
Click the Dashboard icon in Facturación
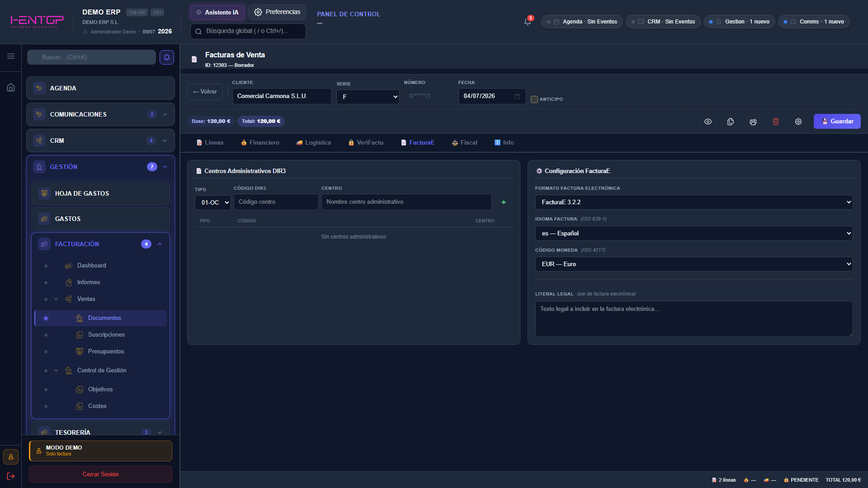[x=69, y=266]
